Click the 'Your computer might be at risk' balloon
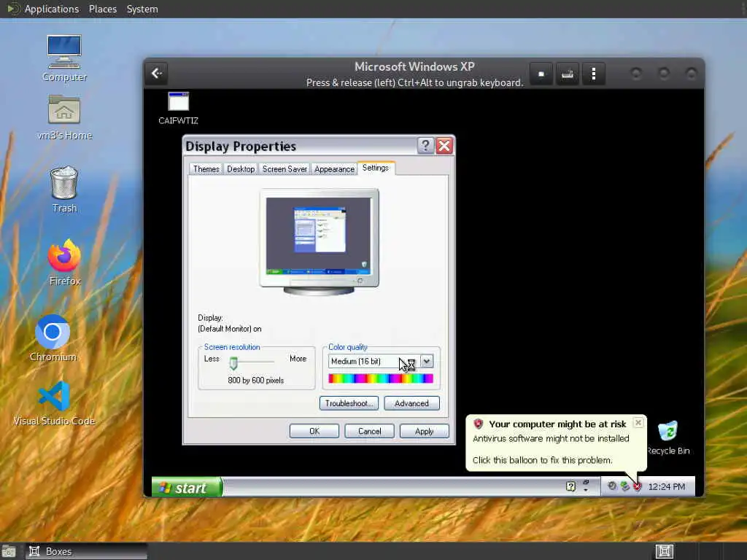The image size is (747, 560). pos(557,443)
